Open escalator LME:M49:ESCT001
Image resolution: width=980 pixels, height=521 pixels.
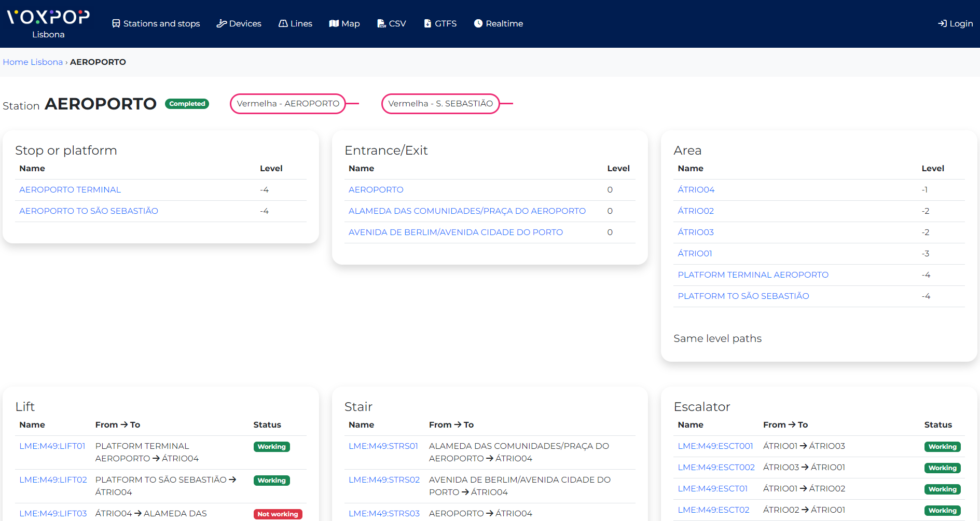[715, 446]
